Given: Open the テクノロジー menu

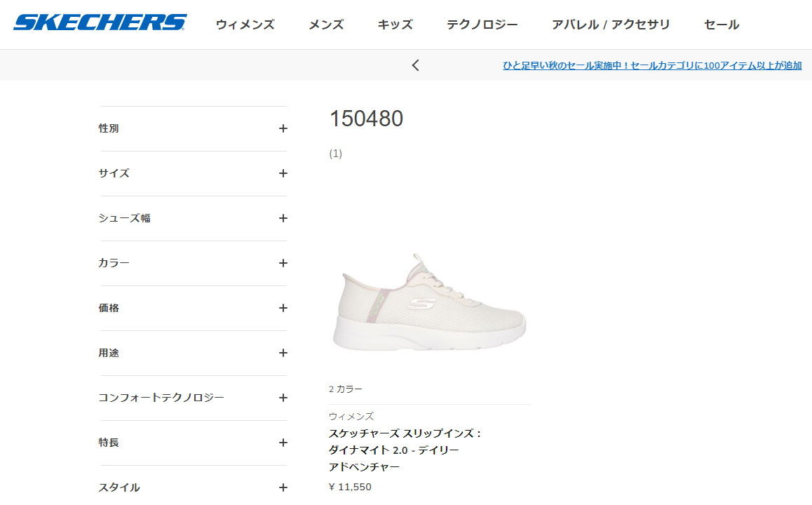Looking at the screenshot, I should tap(482, 25).
